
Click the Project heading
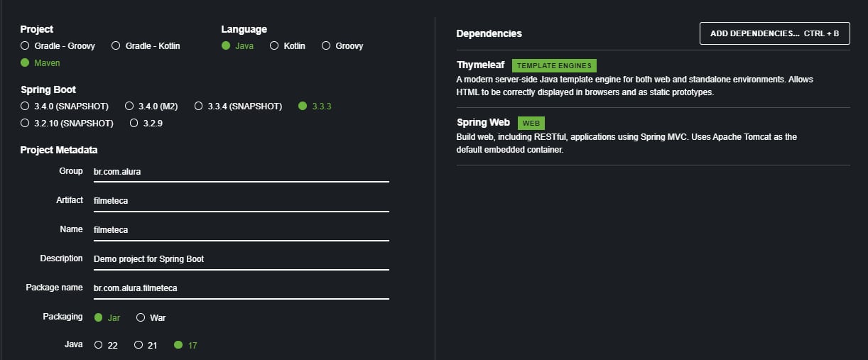[37, 29]
